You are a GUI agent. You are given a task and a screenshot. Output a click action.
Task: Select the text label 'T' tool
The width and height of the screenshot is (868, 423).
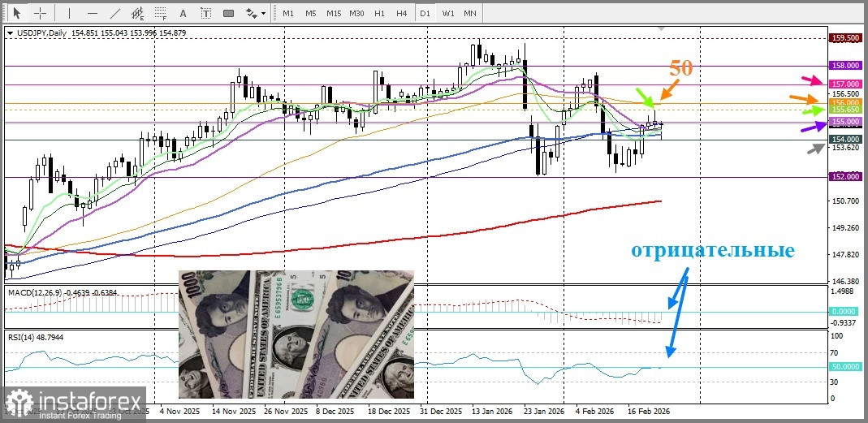coord(206,13)
